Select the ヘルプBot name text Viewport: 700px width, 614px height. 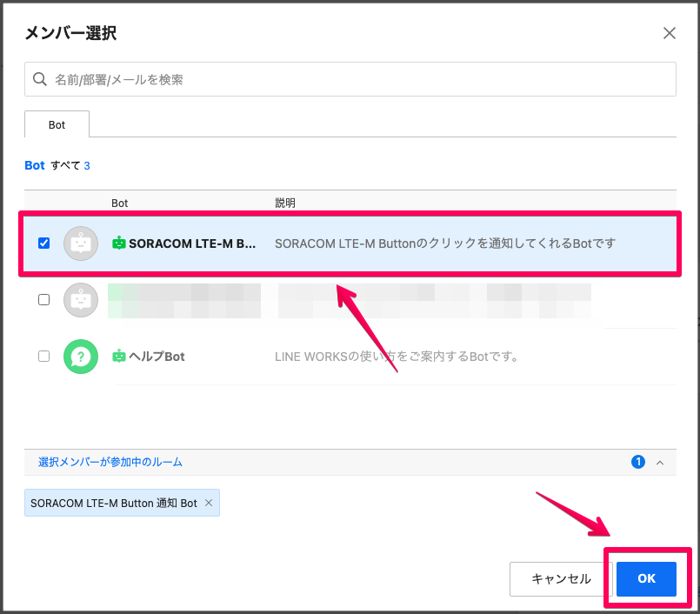[x=157, y=357]
